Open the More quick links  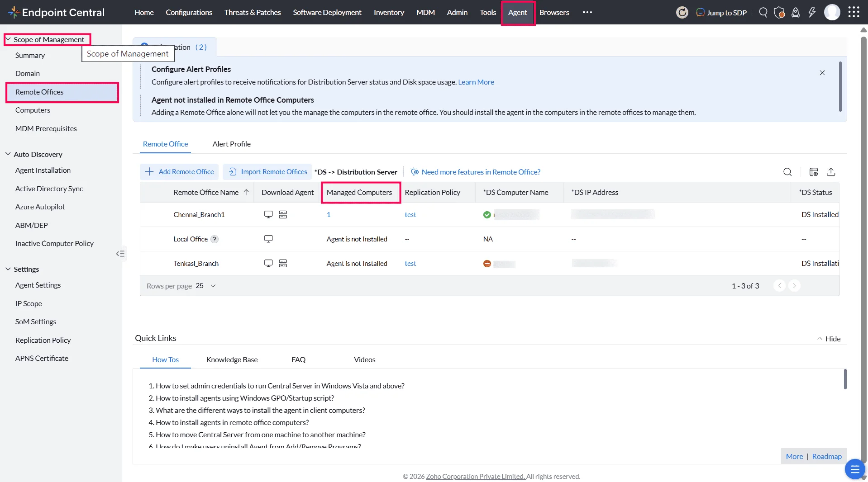point(794,456)
